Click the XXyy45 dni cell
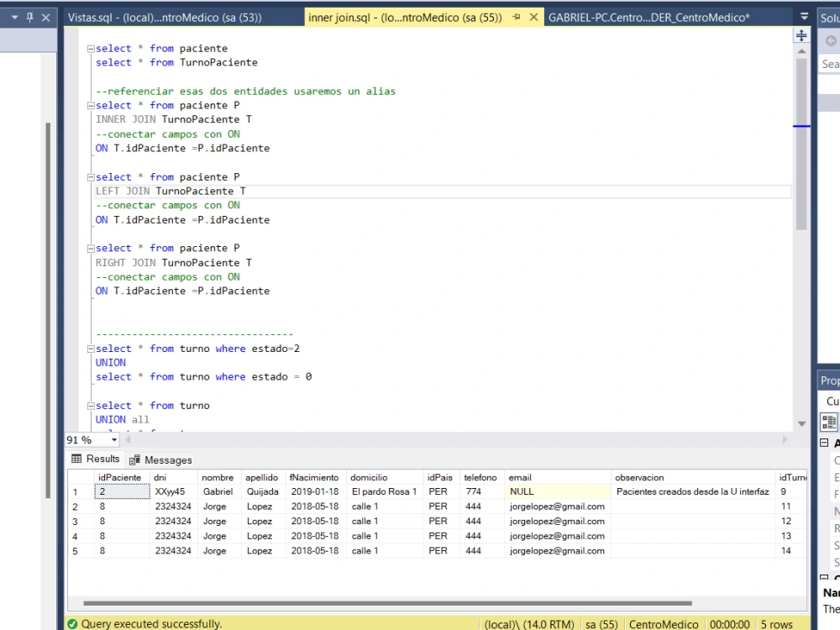This screenshot has height=630, width=840. pos(173,491)
